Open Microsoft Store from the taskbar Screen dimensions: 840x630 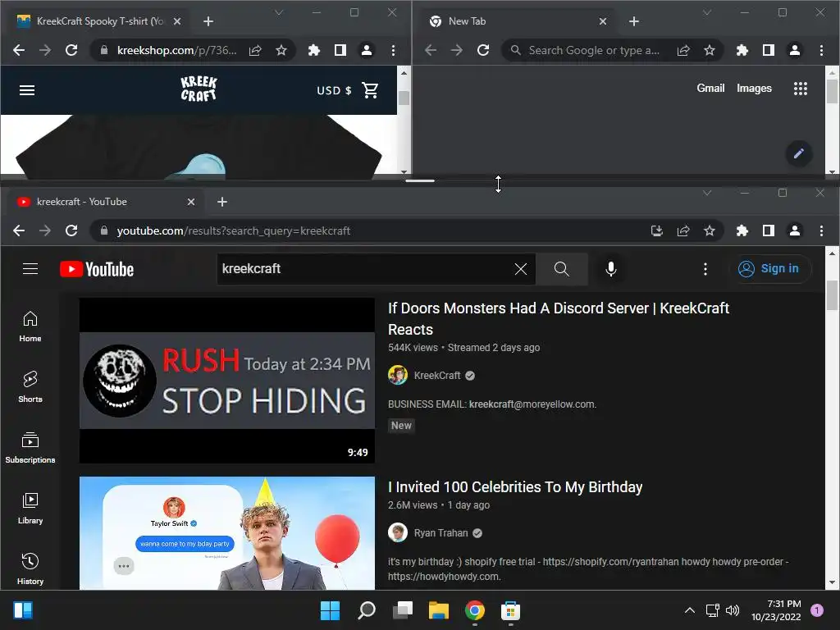point(510,610)
